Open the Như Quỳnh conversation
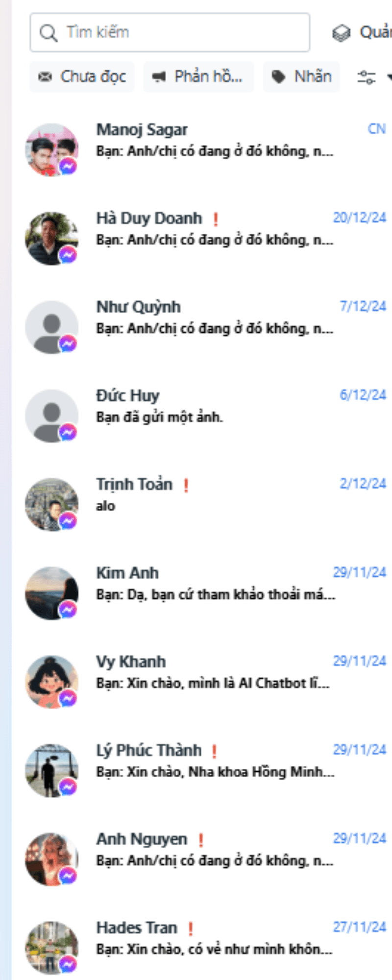Viewport: 392px width, 980px height. tap(206, 327)
